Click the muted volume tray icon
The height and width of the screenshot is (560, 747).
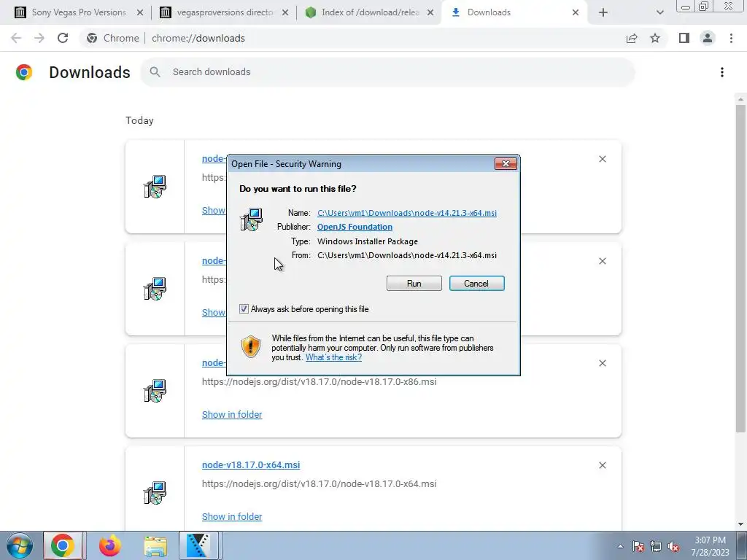click(x=673, y=546)
